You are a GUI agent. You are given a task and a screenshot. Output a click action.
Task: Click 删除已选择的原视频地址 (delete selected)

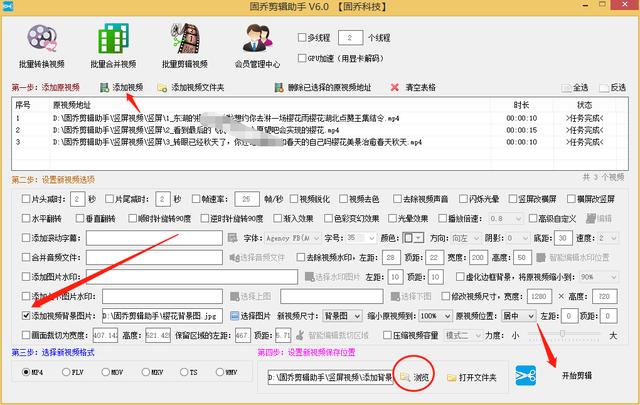[318, 88]
